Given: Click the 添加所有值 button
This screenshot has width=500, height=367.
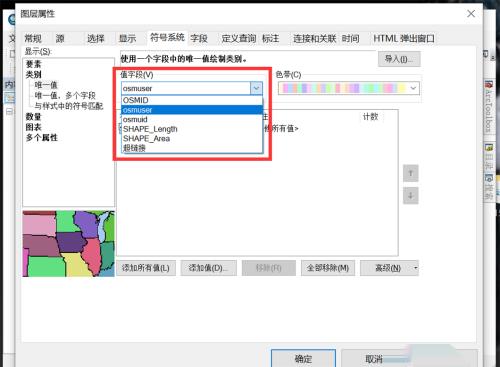Looking at the screenshot, I should 146,268.
